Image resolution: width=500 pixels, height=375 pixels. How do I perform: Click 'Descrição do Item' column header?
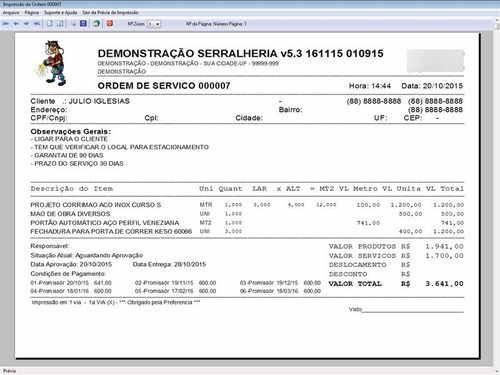click(72, 189)
